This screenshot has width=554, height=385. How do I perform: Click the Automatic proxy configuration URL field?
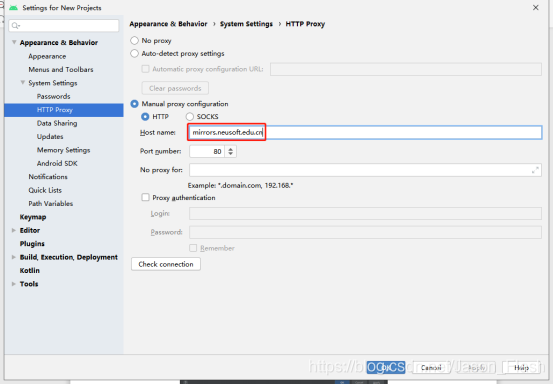click(x=406, y=69)
